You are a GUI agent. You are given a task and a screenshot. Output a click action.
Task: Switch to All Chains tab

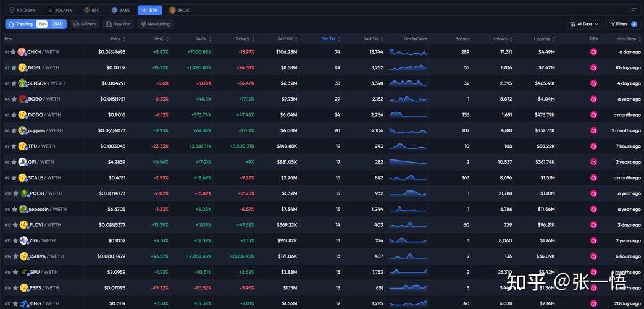tap(22, 11)
